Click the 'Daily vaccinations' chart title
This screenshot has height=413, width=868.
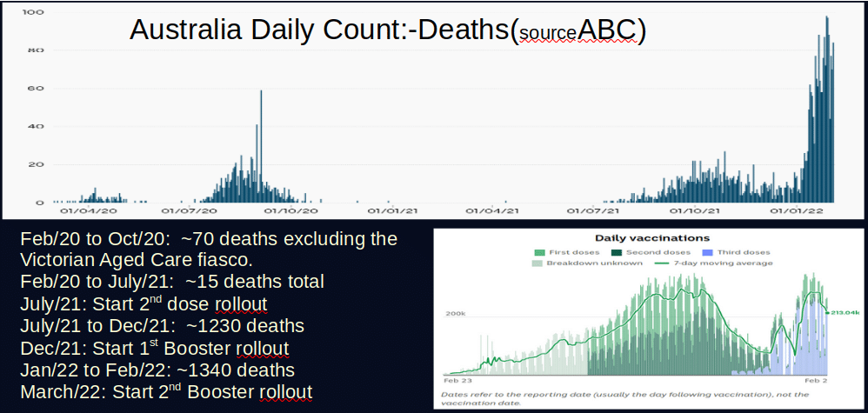point(651,238)
